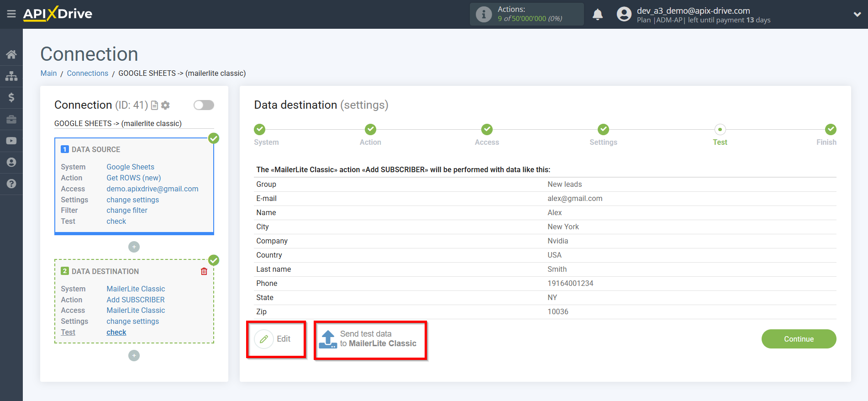This screenshot has width=868, height=401.
Task: Select the New leads group value
Action: 565,185
